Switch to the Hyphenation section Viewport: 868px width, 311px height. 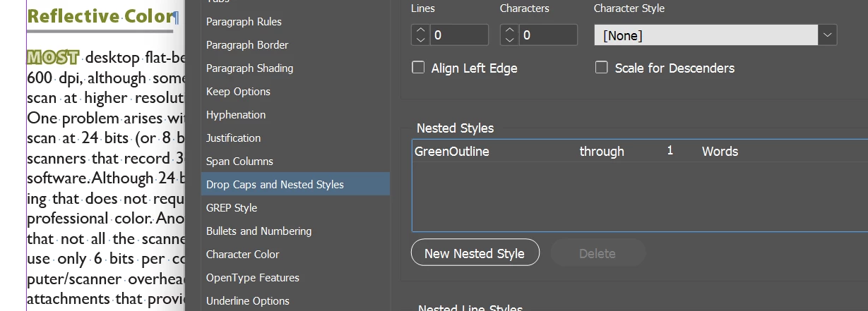coord(236,115)
